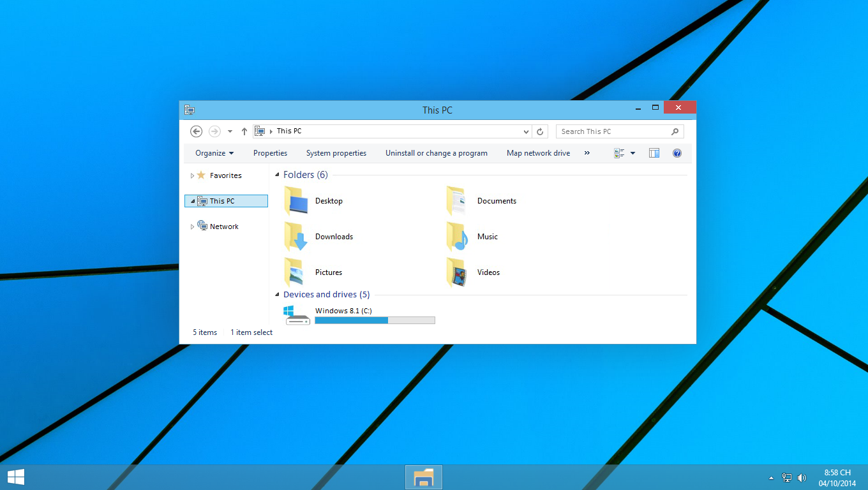Refresh This PC with the refresh icon
This screenshot has height=490, width=868.
(x=540, y=131)
